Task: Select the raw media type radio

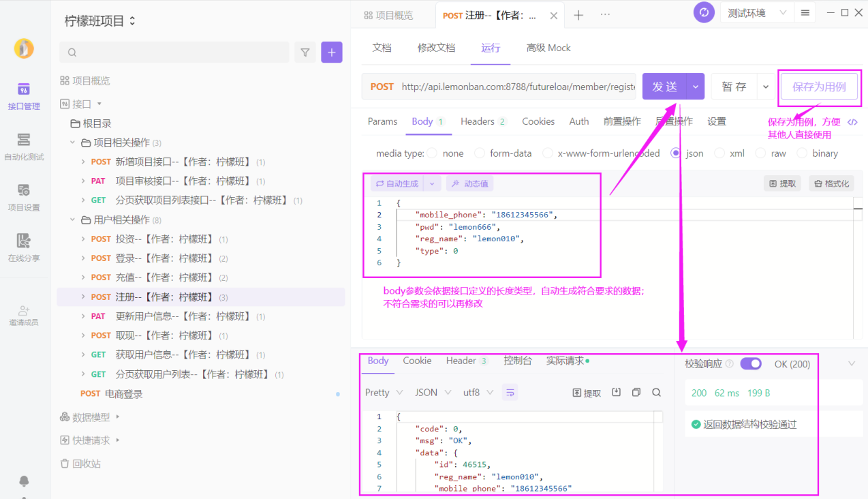Action: (761, 153)
